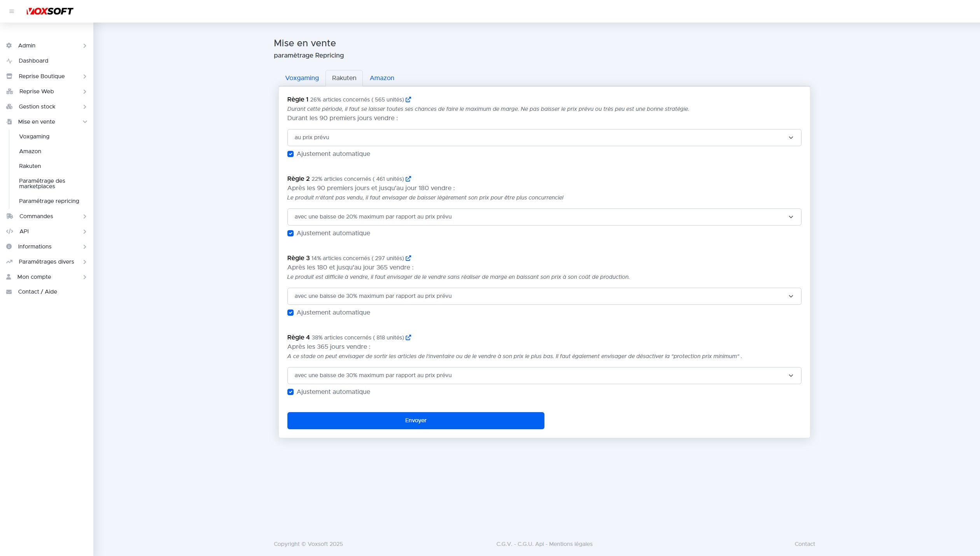Open Règle 2 external link icon

[x=408, y=179]
